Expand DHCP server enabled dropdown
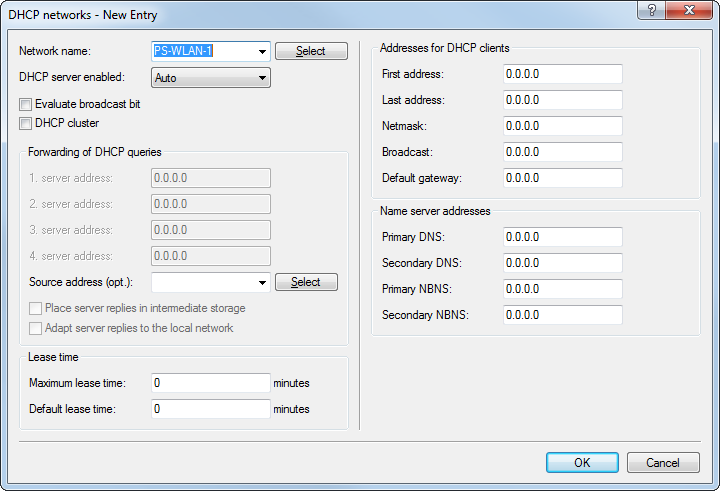The width and height of the screenshot is (720, 491). 262,77
